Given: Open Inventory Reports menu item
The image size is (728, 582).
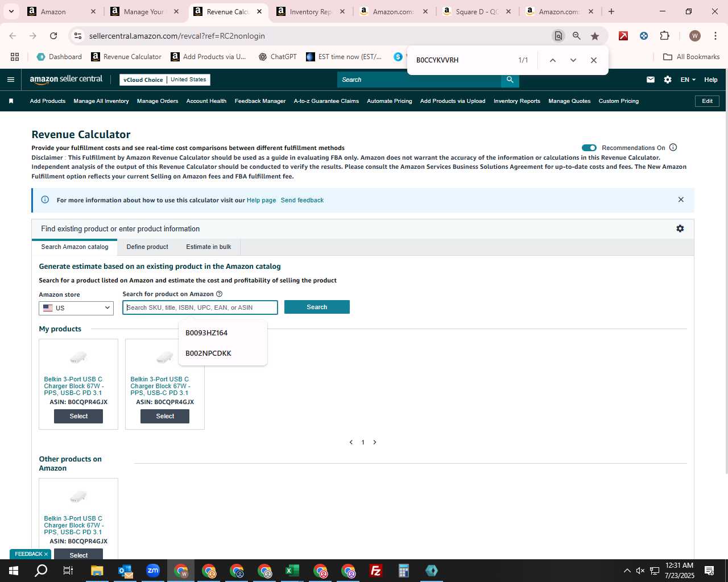Looking at the screenshot, I should click(517, 101).
